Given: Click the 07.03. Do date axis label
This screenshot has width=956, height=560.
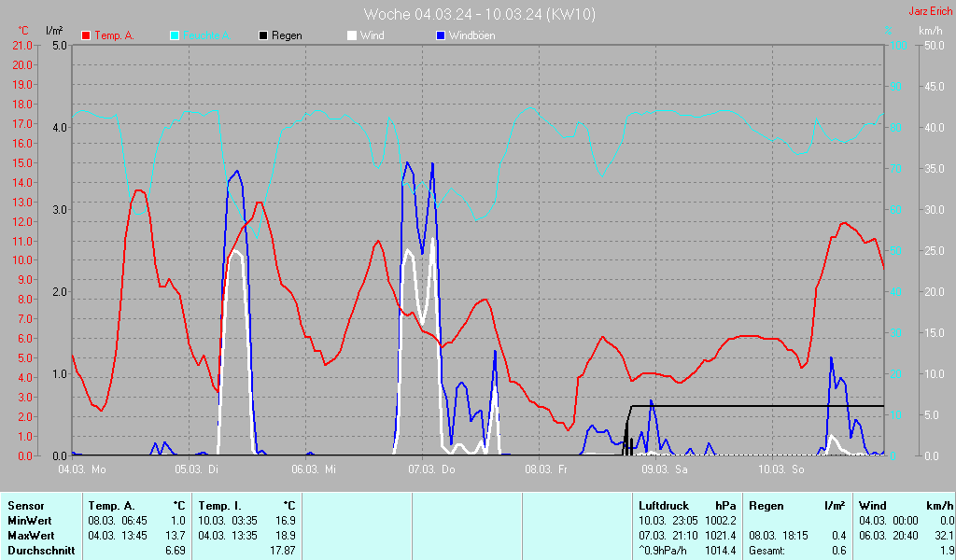Looking at the screenshot, I should (x=432, y=469).
